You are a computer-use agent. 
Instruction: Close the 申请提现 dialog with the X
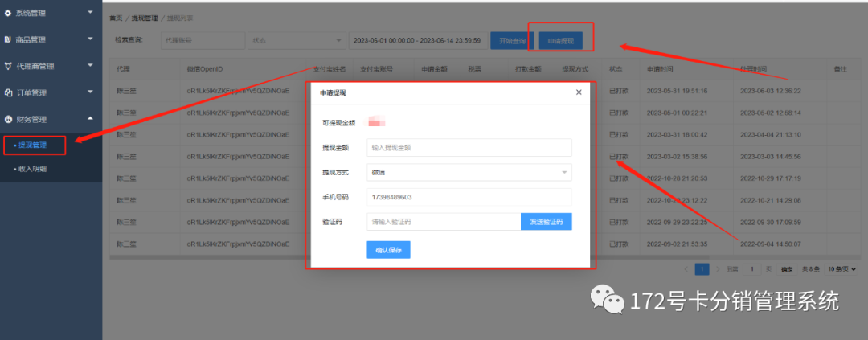point(579,92)
